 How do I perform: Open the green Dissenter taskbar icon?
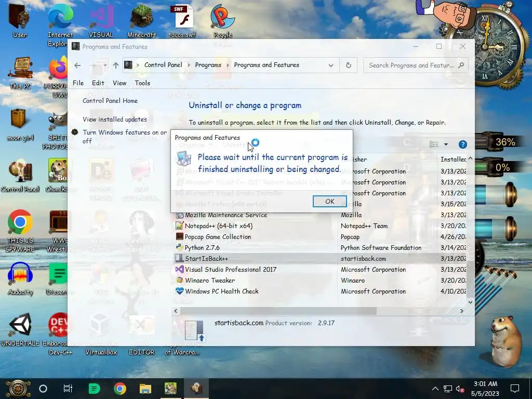pyautogui.click(x=94, y=389)
